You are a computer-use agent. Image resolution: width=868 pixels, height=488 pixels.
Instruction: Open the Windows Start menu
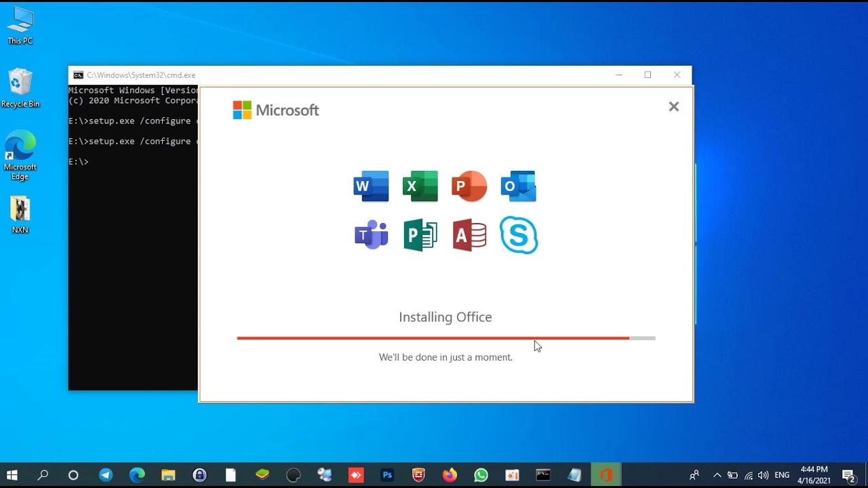click(x=12, y=475)
